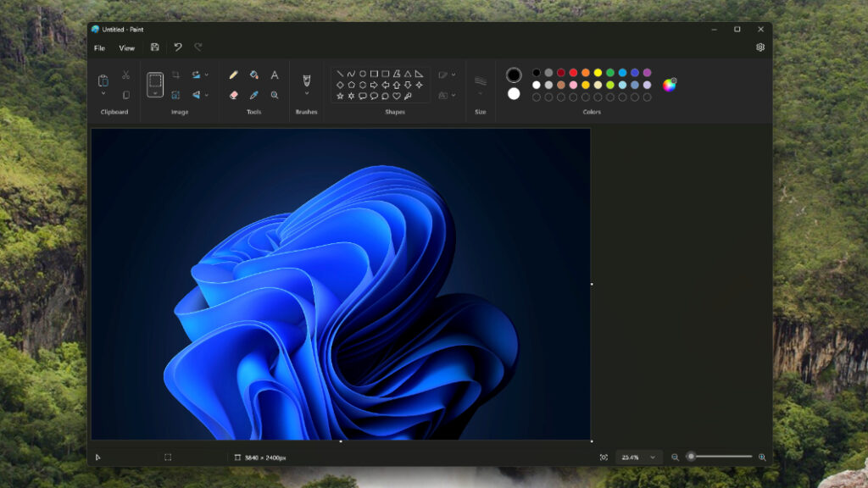Open Paint settings via the gear icon
868x488 pixels.
[760, 47]
